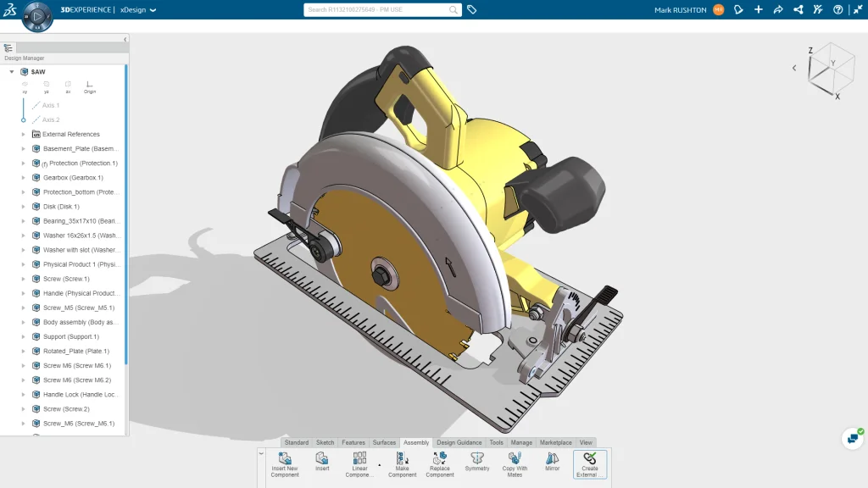Expand the External References node
The height and width of the screenshot is (488, 868).
pyautogui.click(x=25, y=134)
